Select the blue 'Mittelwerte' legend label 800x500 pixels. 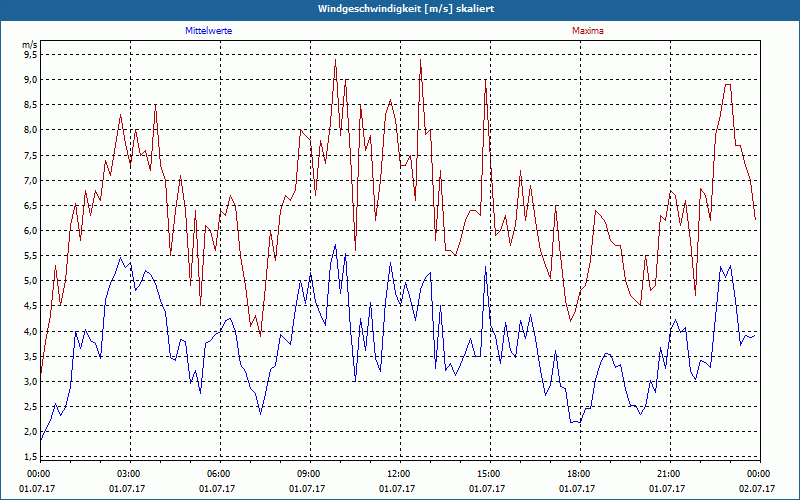click(x=209, y=31)
